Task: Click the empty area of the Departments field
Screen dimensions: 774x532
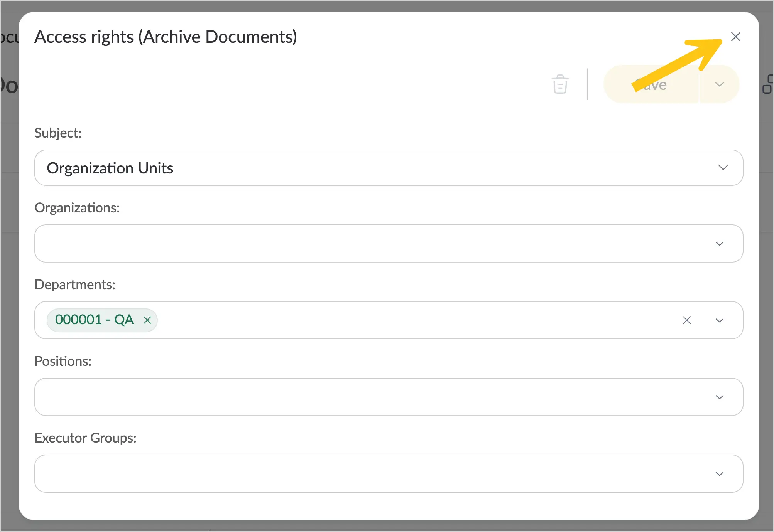Action: [417, 320]
